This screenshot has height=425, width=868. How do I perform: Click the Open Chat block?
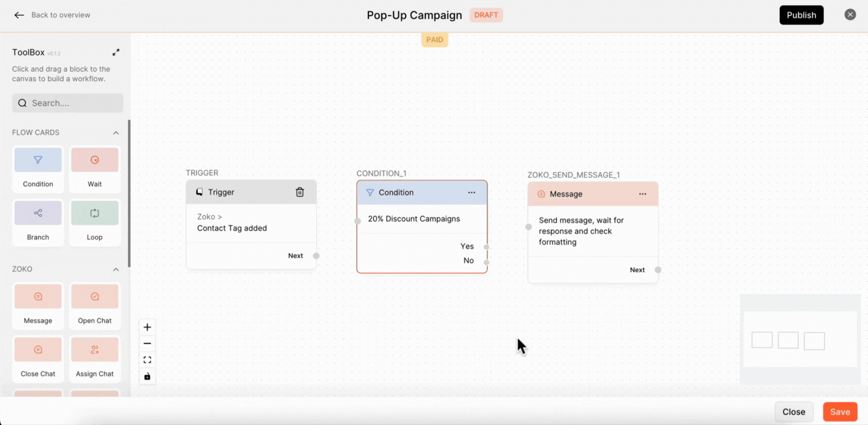click(95, 305)
